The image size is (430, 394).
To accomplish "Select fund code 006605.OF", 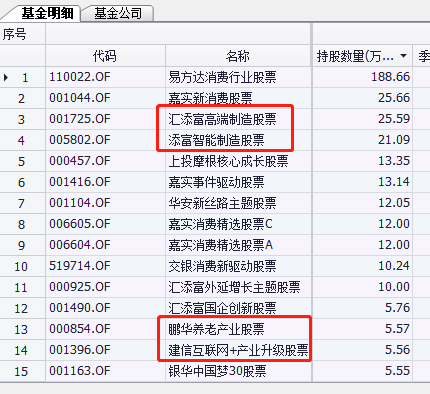I will (80, 224).
